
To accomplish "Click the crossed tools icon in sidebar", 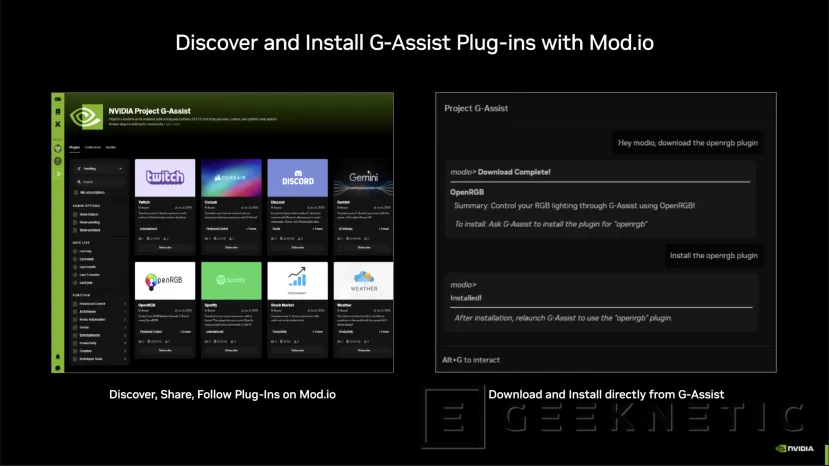I will (58, 124).
